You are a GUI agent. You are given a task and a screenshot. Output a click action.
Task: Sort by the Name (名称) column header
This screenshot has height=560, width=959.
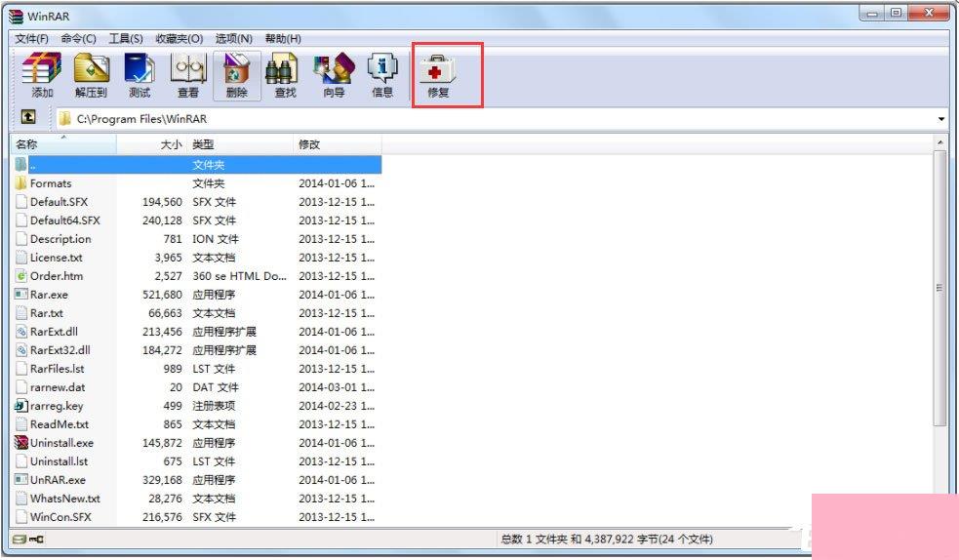[x=63, y=145]
